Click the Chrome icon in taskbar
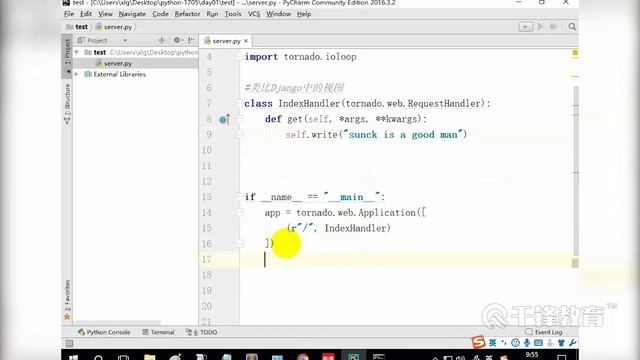The height and width of the screenshot is (360, 640). point(303,357)
